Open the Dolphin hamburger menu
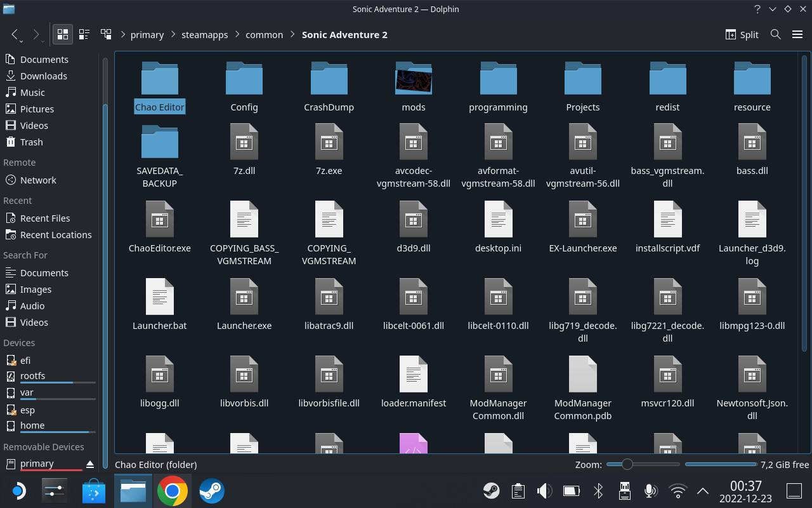 click(797, 34)
